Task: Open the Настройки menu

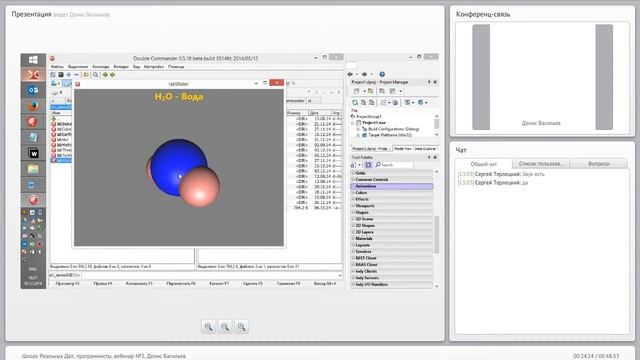Action: coord(153,67)
